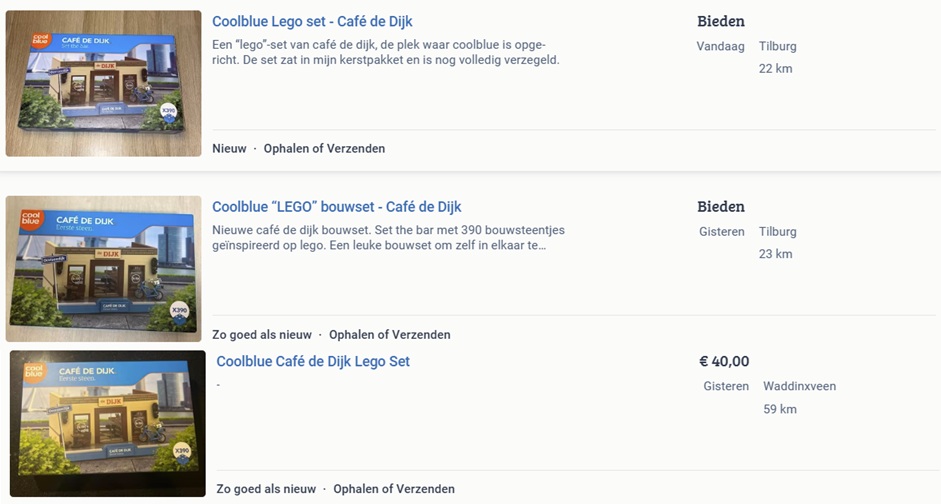The width and height of the screenshot is (941, 504).
Task: Click "Ophalen of Verzenden" on the first listing
Action: 324,148
